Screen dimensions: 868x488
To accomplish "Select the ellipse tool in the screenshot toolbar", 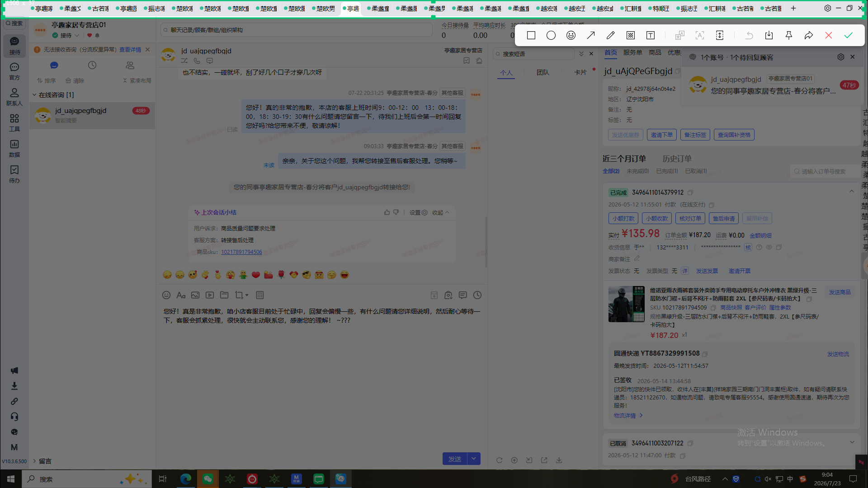I will (x=551, y=35).
